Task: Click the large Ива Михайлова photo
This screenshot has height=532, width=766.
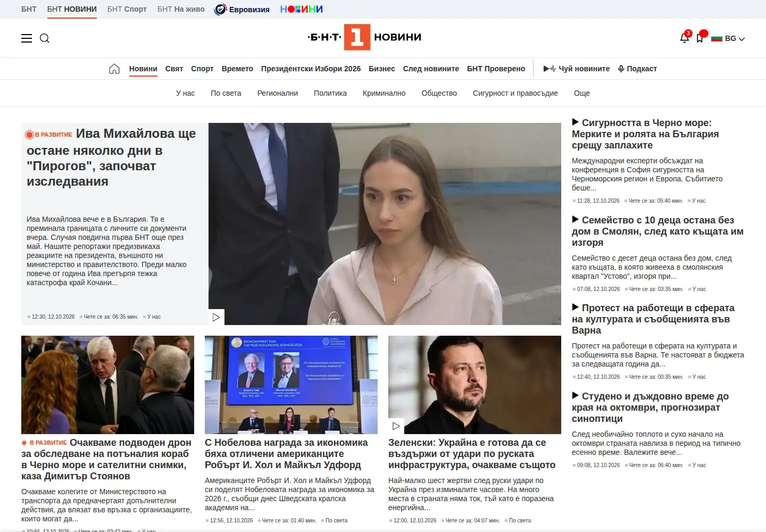Action: point(385,224)
